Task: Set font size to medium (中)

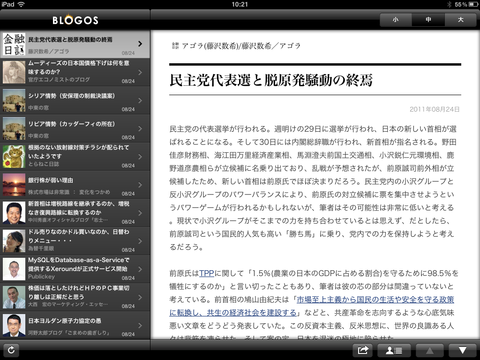Action: [x=428, y=20]
